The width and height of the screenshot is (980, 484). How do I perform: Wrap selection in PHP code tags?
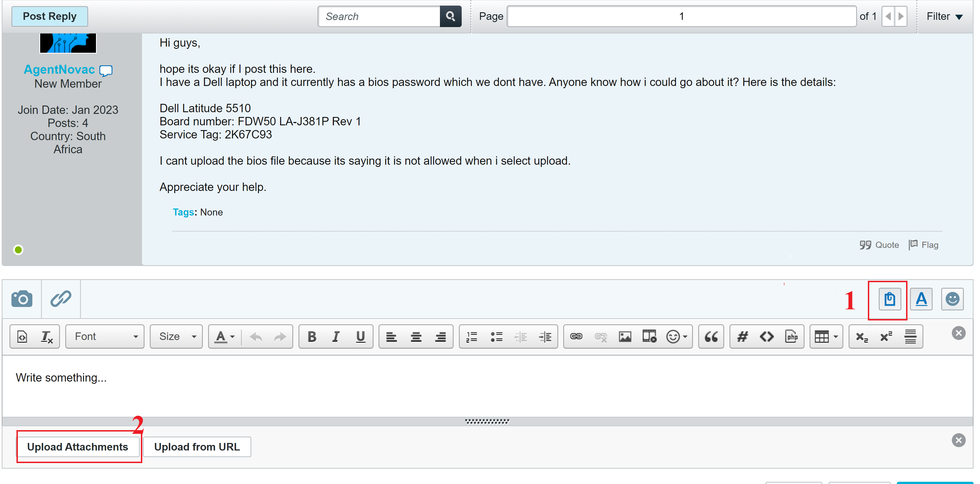click(791, 337)
